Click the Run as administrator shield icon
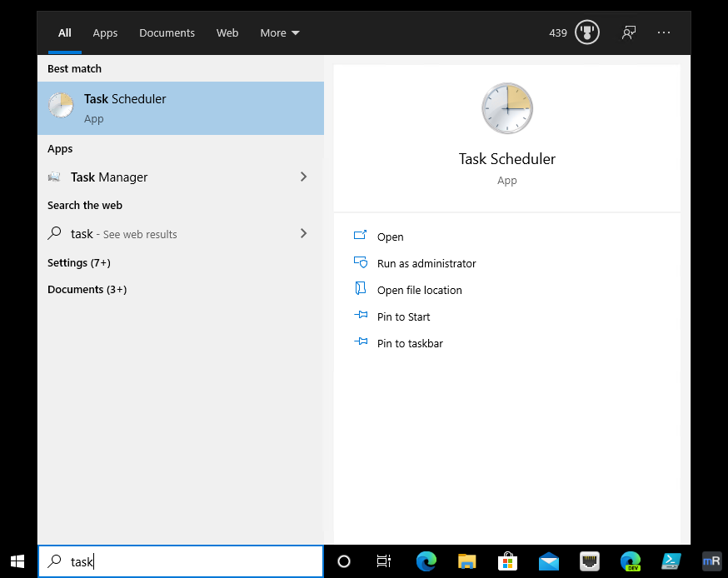Viewport: 728px width, 578px height. [361, 262]
